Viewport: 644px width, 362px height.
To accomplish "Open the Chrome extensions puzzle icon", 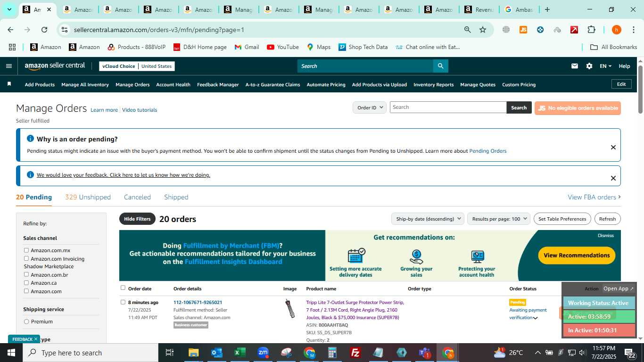I will [591, 30].
